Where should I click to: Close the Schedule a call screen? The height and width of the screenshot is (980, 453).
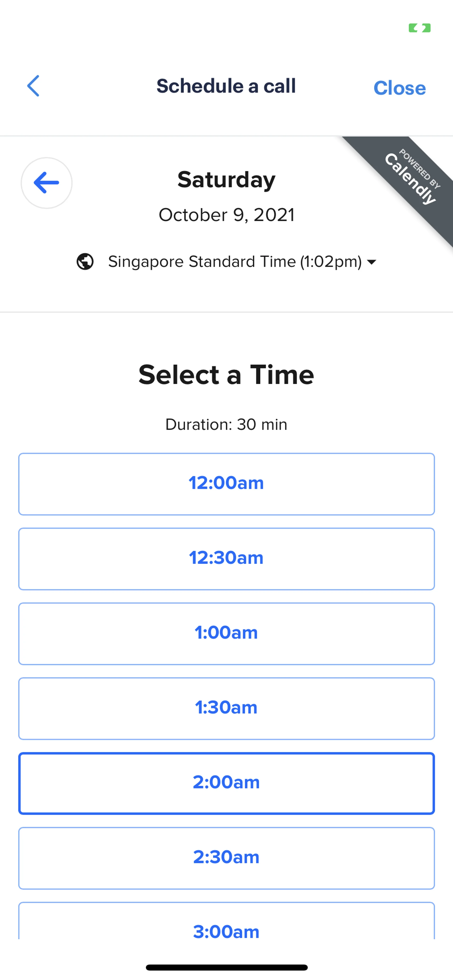(x=399, y=88)
